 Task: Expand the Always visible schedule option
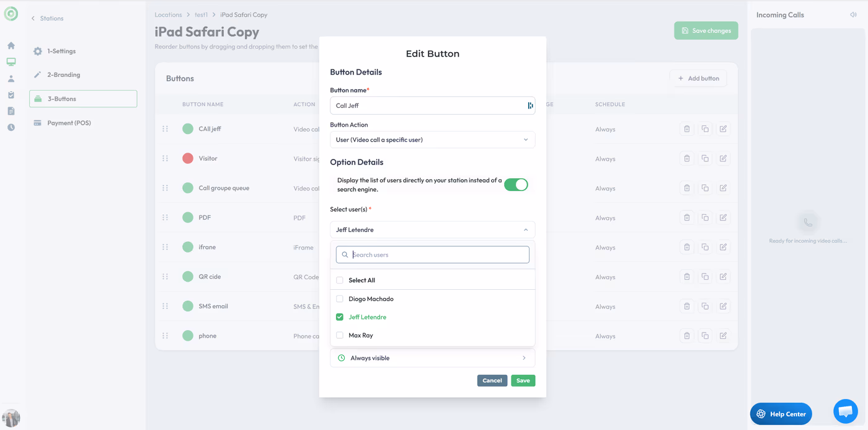[432, 358]
